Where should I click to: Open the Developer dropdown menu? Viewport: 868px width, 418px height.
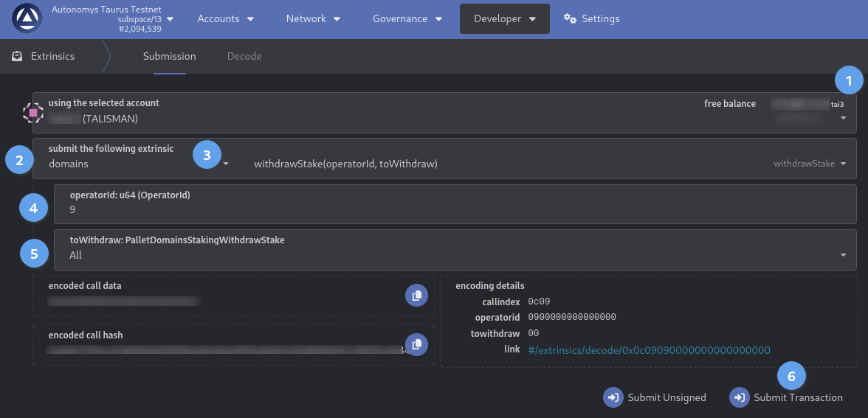[x=504, y=18]
